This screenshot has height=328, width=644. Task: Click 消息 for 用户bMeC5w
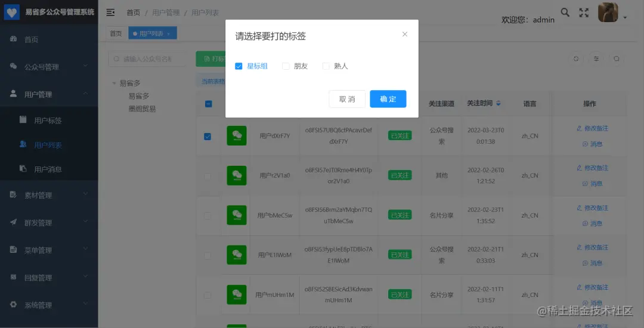tap(592, 224)
